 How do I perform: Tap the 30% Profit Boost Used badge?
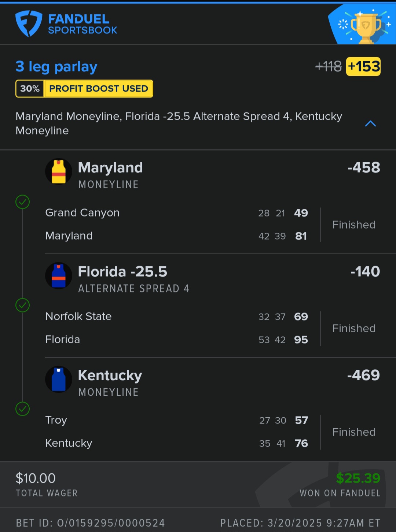pyautogui.click(x=84, y=89)
